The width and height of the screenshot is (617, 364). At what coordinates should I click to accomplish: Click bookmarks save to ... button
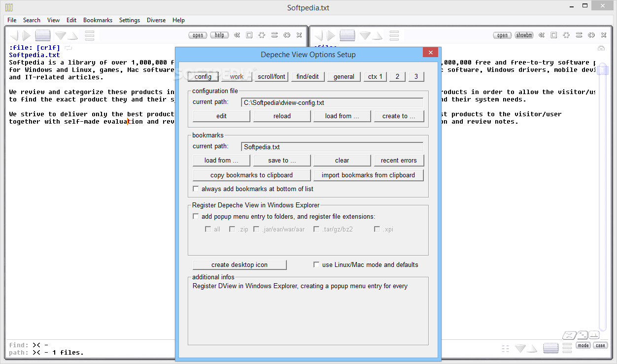(282, 161)
